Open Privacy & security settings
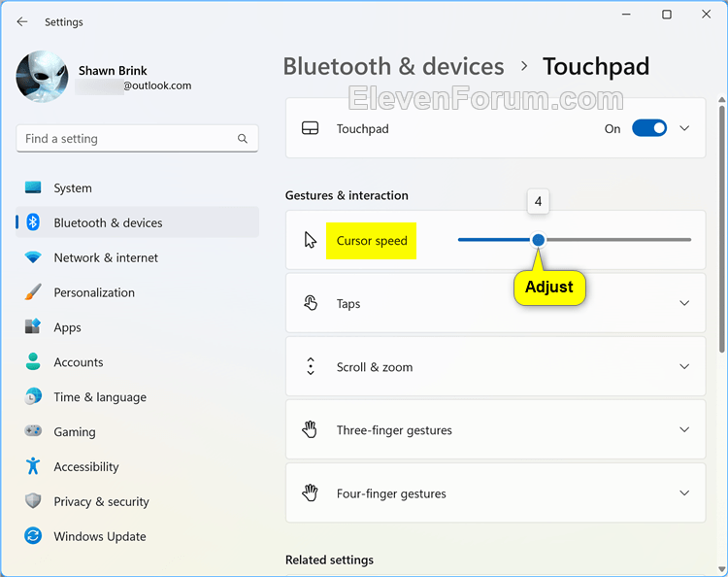This screenshot has width=728, height=577. pyautogui.click(x=138, y=501)
